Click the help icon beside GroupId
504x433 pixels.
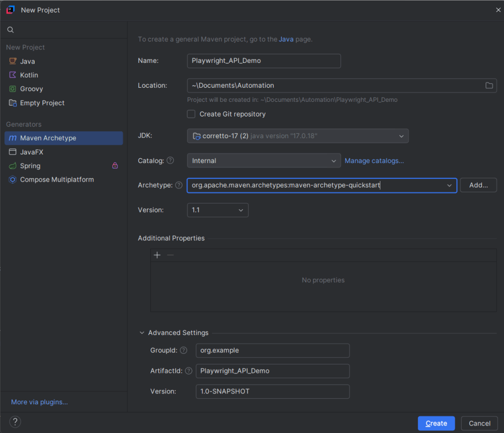point(183,350)
